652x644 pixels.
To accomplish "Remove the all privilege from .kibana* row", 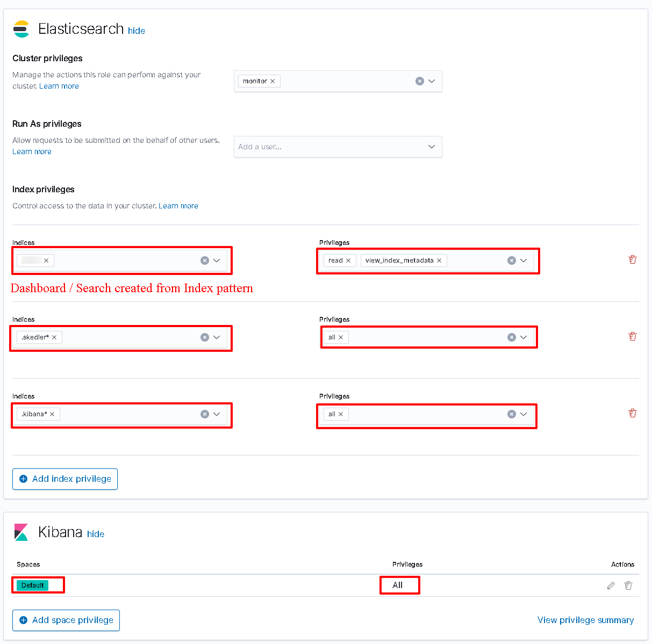I will (341, 414).
